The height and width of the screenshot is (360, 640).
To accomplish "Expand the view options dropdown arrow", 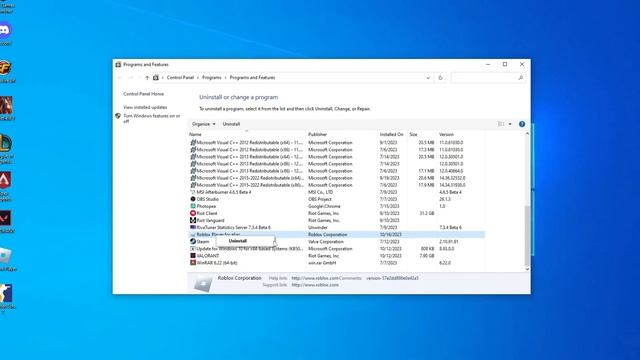I will pos(510,124).
